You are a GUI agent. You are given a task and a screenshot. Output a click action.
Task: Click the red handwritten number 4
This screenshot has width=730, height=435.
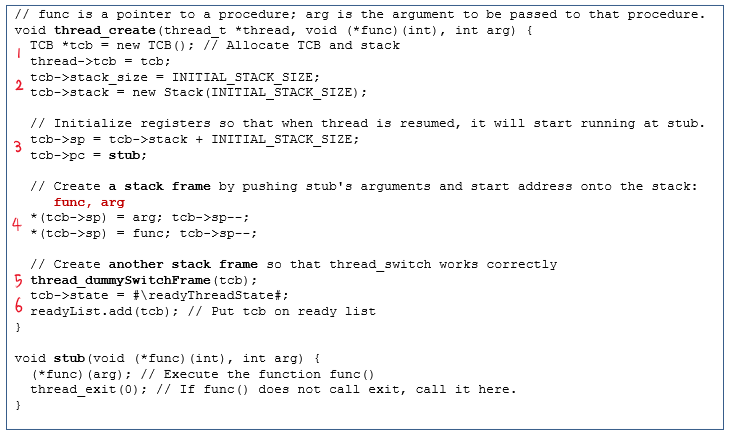pyautogui.click(x=17, y=225)
